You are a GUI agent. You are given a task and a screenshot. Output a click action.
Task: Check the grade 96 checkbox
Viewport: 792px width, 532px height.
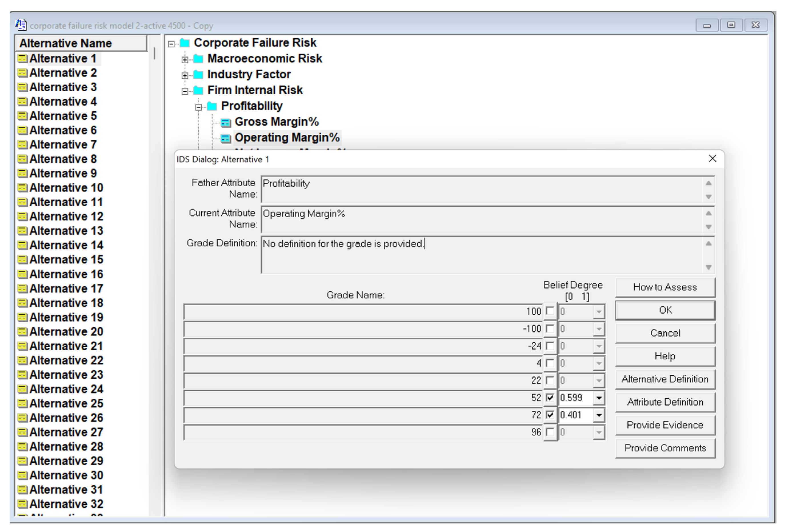(x=550, y=432)
